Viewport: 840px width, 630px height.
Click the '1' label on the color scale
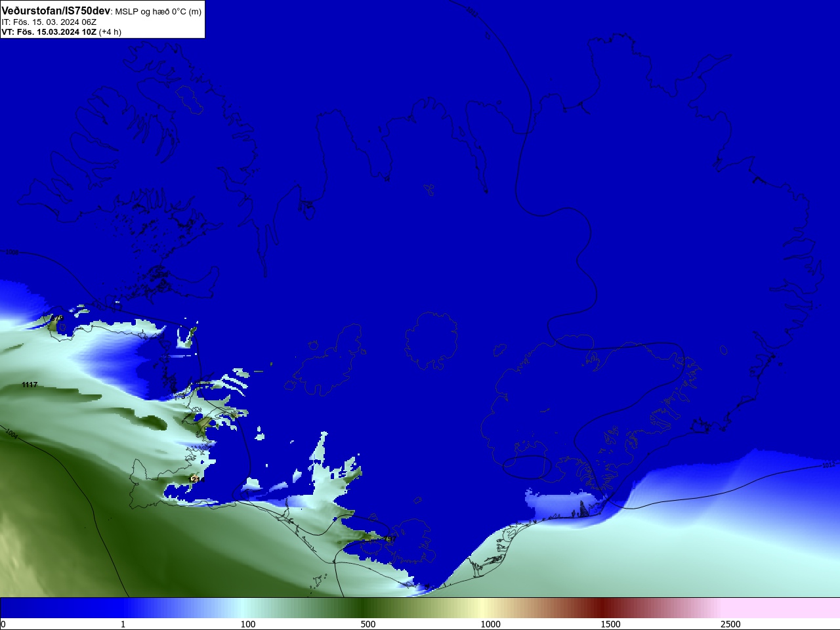(x=123, y=624)
